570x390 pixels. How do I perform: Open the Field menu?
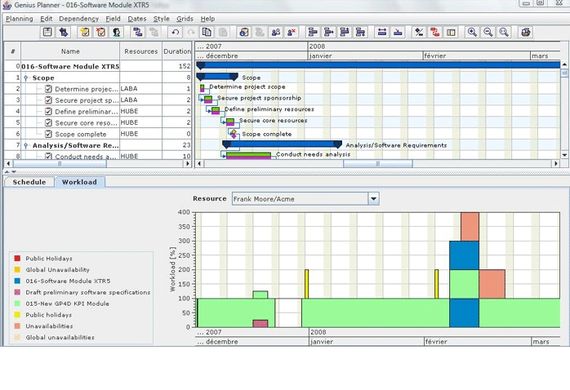113,19
